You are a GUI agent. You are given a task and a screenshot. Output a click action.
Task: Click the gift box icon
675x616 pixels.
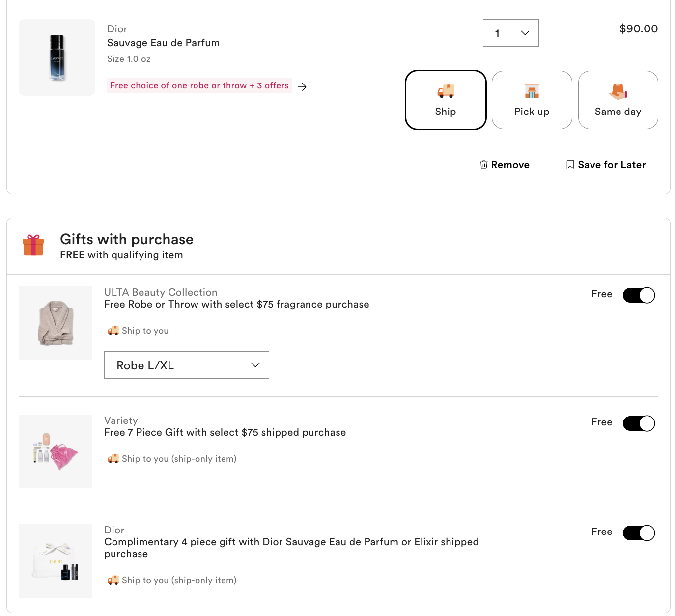point(33,245)
